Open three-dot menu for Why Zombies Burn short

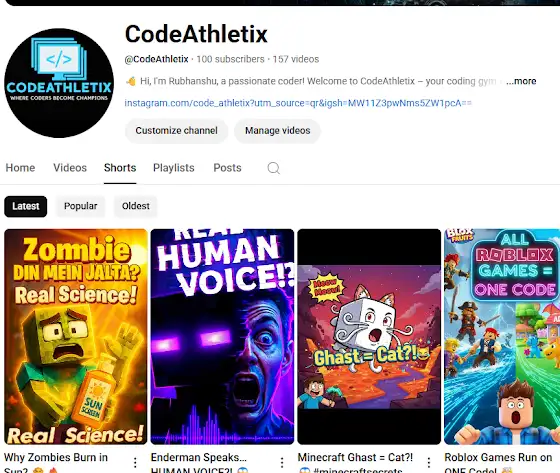135,463
